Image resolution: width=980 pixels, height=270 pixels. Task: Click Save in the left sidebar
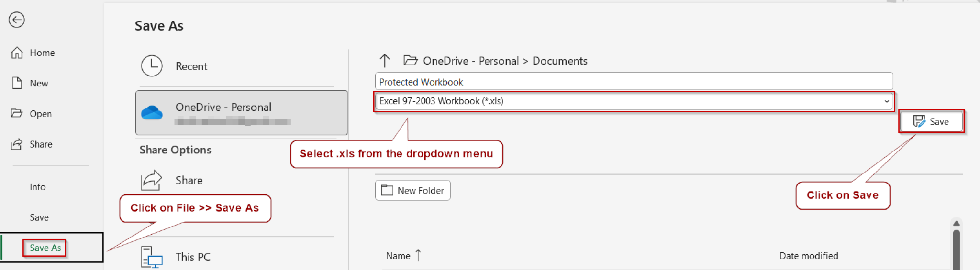39,217
